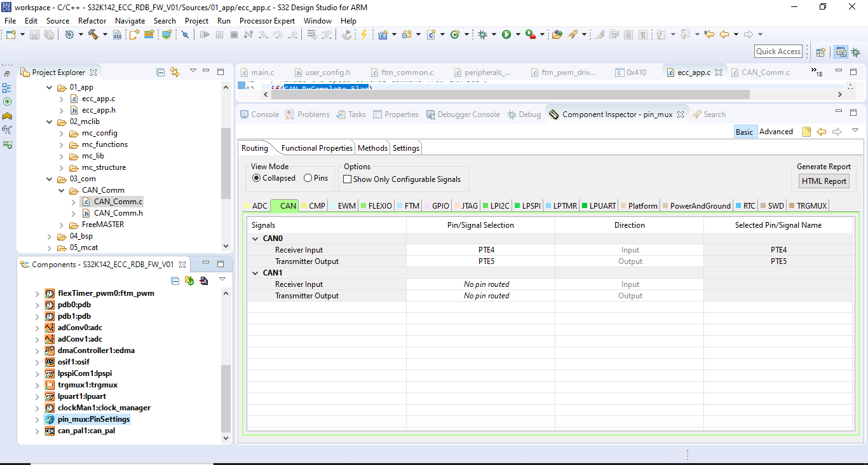Image resolution: width=868 pixels, height=465 pixels.
Task: Enable Show Only Configurable Signals checkbox
Action: 348,179
